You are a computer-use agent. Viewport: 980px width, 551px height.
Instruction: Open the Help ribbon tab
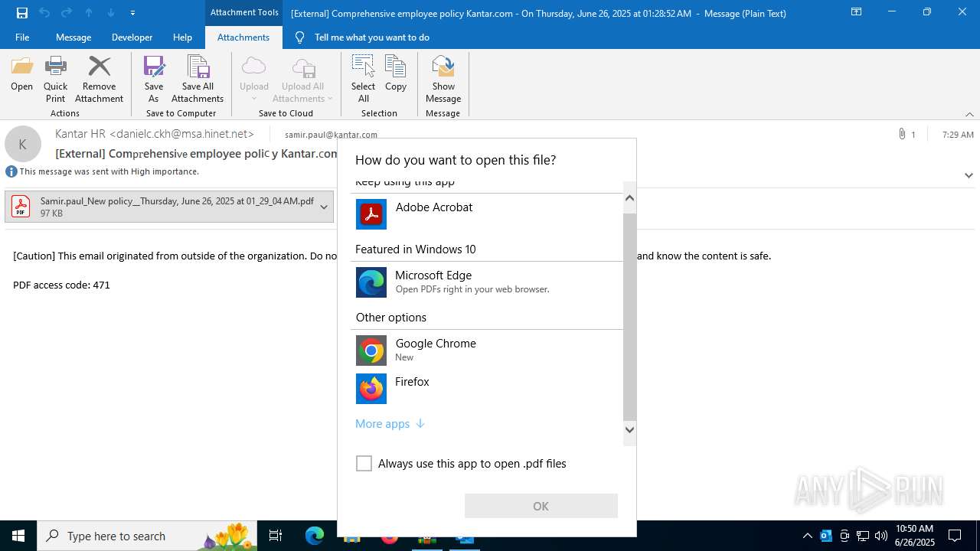pos(182,37)
